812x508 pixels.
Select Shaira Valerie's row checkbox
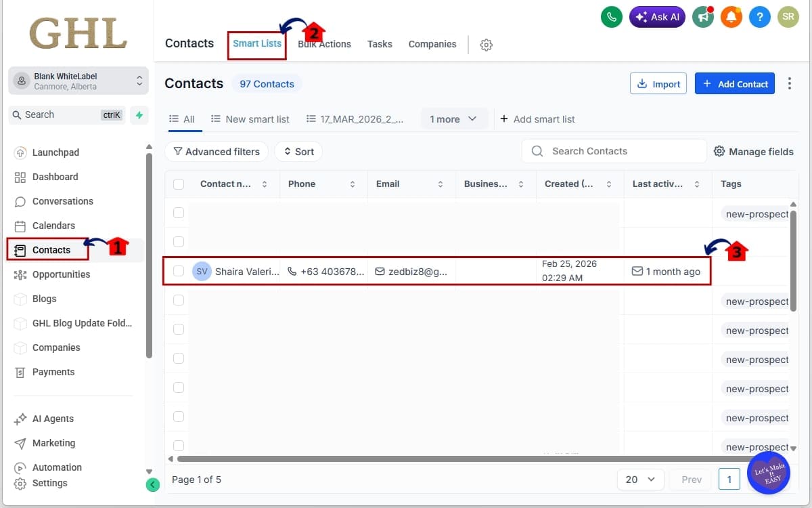(177, 271)
